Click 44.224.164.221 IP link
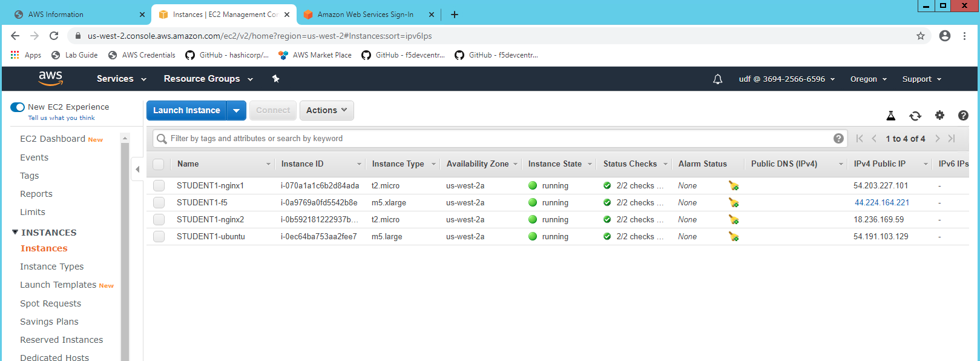Screen dimensions: 980x361 coord(882,202)
